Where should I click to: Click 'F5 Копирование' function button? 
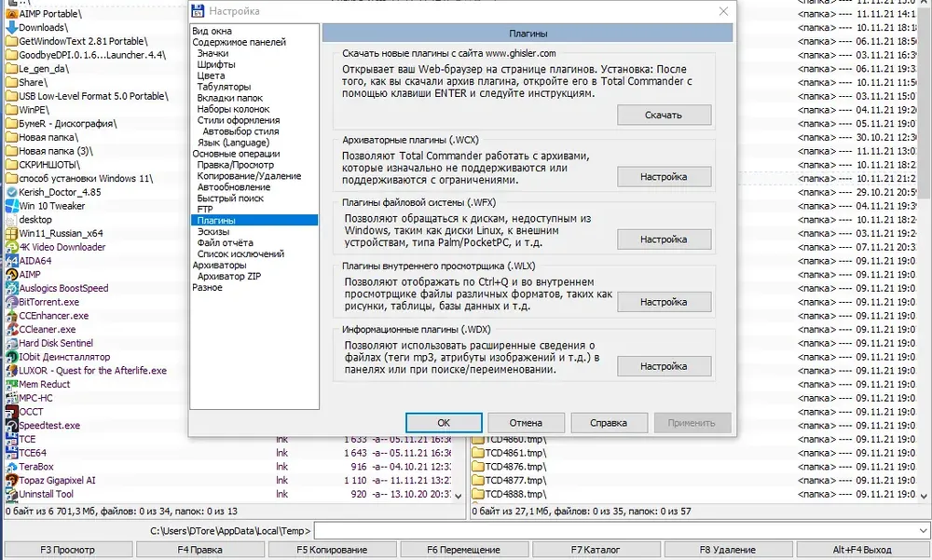click(x=332, y=550)
